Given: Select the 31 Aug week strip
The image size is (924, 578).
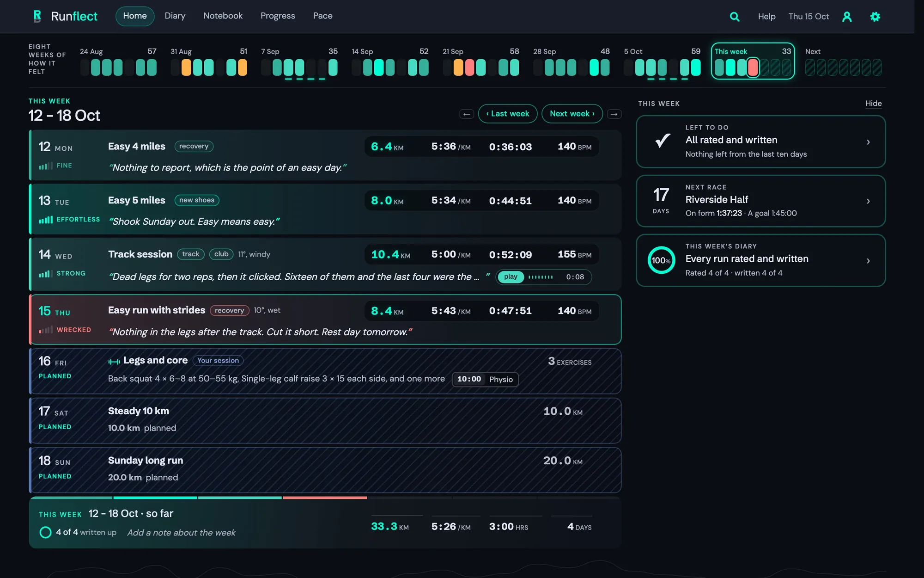Looking at the screenshot, I should click(x=209, y=61).
